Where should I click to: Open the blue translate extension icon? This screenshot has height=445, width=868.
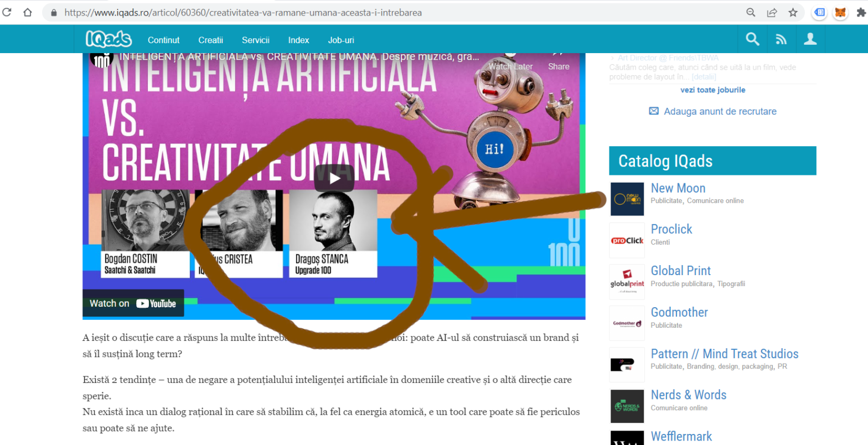pos(820,12)
